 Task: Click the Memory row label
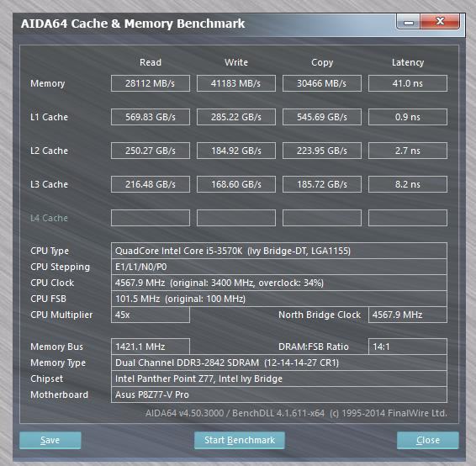(48, 83)
